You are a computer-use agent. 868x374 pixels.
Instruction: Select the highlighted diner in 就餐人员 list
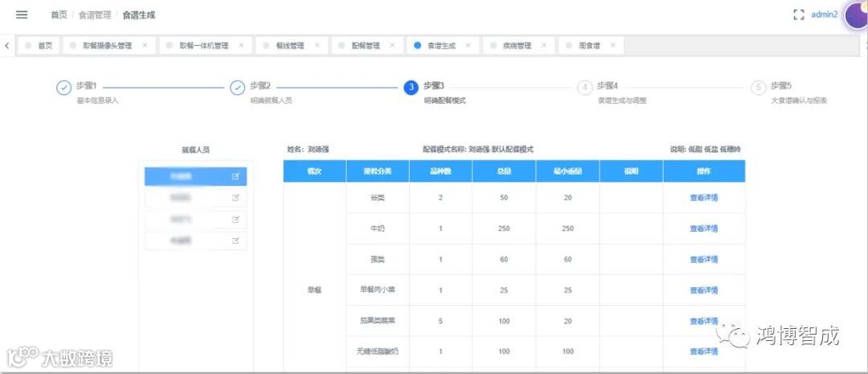pyautogui.click(x=195, y=177)
